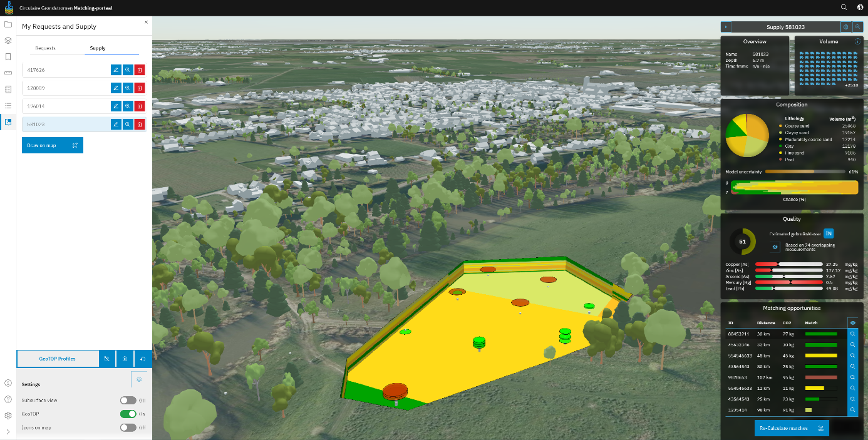Select the 417626 supply row text
This screenshot has width=868, height=440.
36,70
